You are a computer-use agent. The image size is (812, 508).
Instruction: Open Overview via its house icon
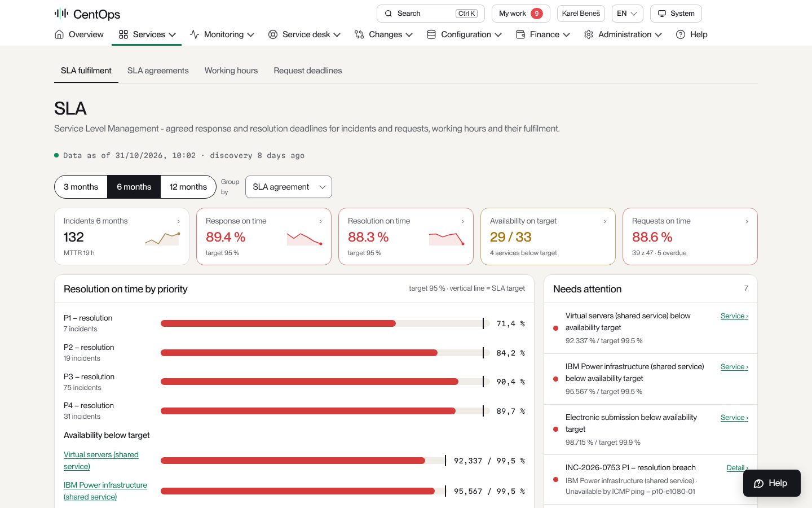click(x=59, y=34)
